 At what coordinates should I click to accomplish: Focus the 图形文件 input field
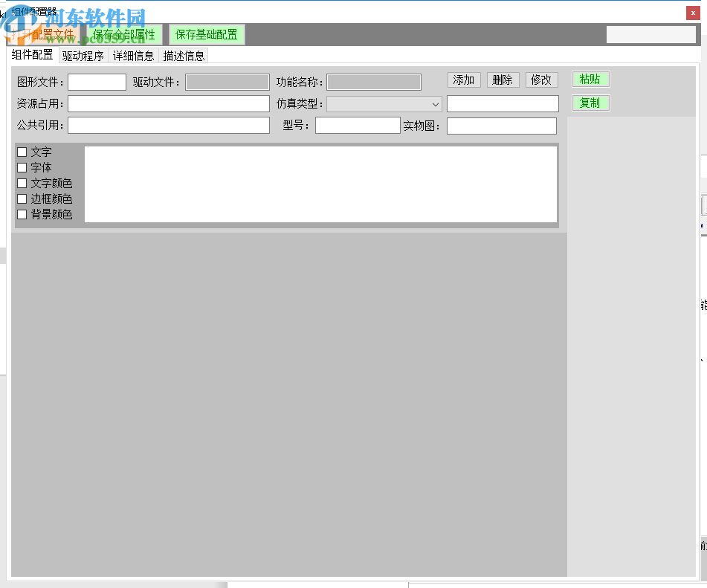[97, 82]
